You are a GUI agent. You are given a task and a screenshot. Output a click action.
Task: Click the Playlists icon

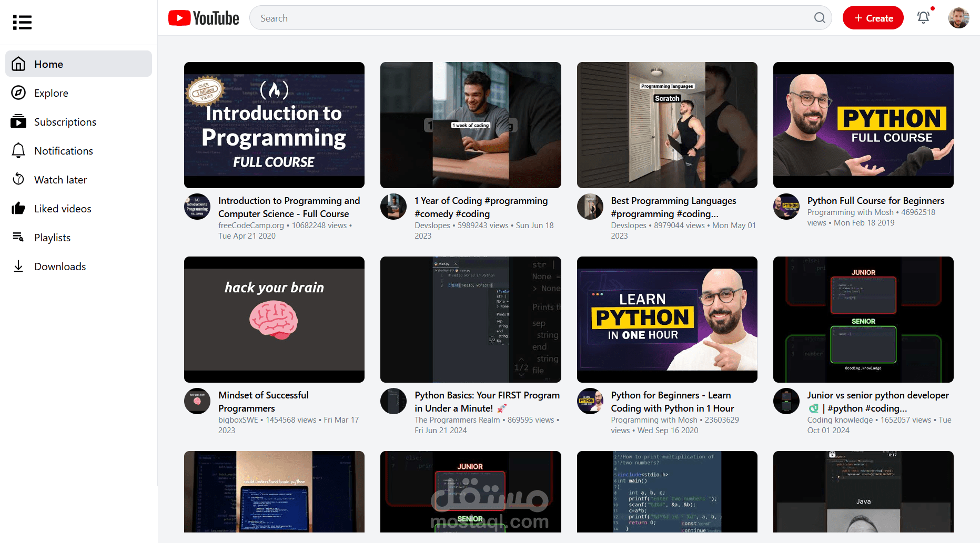(18, 237)
